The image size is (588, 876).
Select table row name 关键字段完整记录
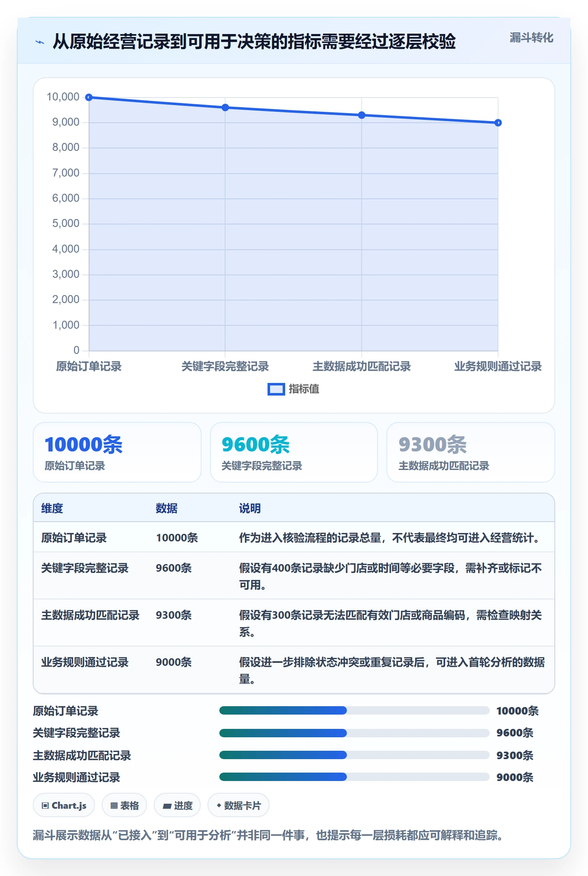(85, 568)
